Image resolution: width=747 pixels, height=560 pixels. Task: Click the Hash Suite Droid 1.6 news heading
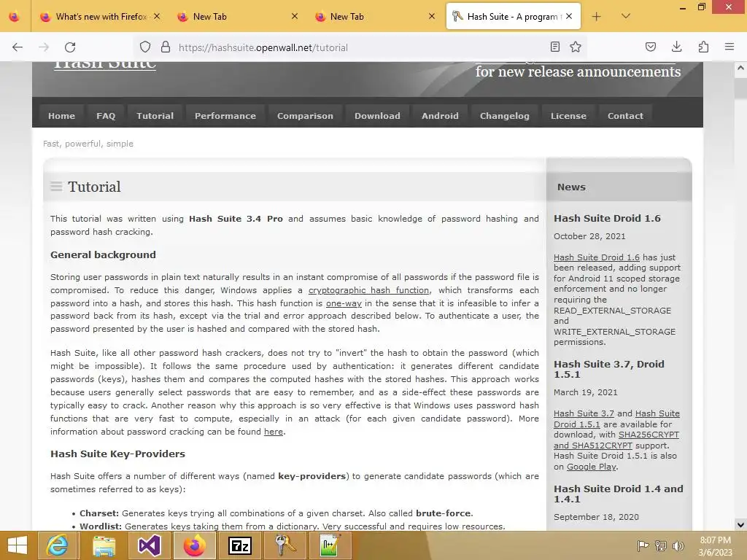[x=607, y=218]
